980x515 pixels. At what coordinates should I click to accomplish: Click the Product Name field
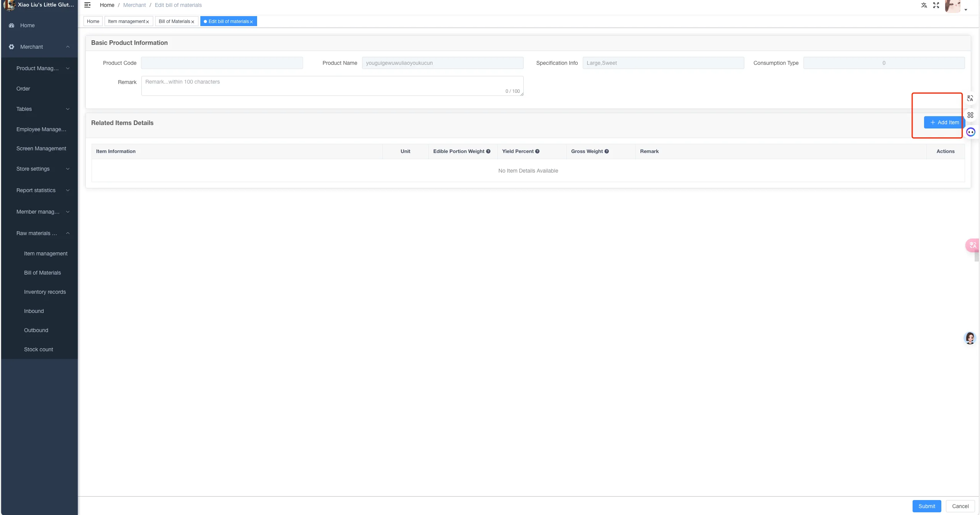pyautogui.click(x=442, y=63)
